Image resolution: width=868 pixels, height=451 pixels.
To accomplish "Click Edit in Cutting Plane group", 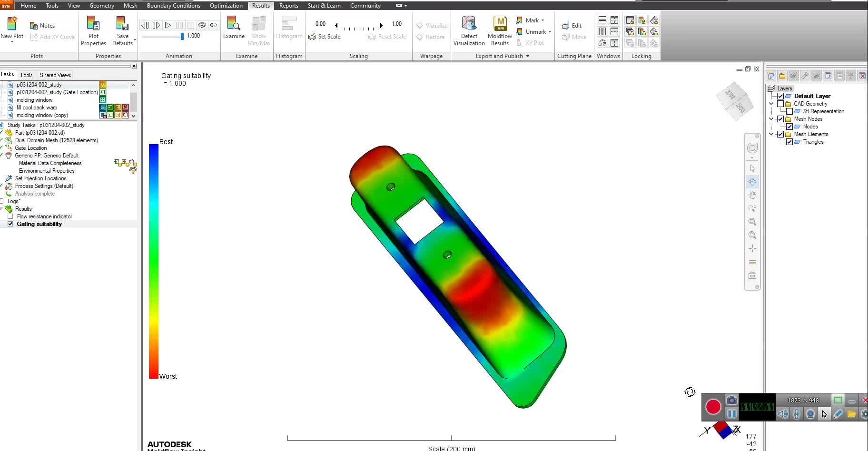I will (x=572, y=26).
